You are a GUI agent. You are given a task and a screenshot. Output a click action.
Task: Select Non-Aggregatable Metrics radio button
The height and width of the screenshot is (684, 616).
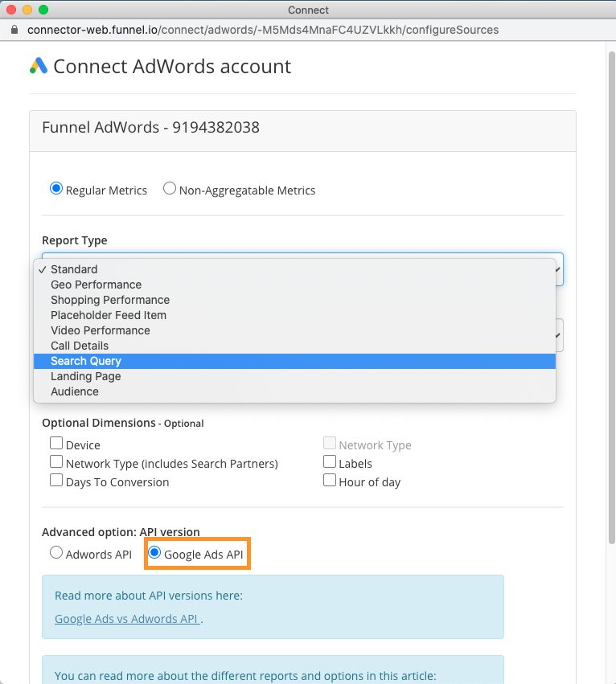[170, 188]
